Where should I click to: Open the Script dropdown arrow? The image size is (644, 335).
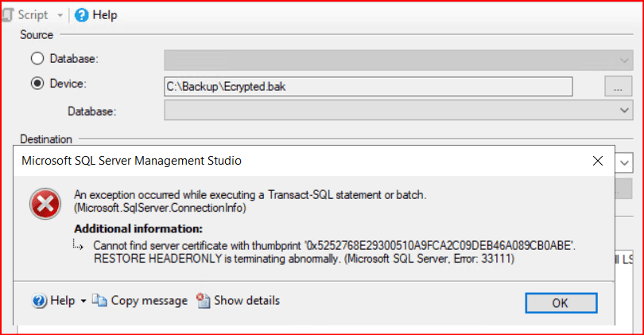tap(60, 15)
